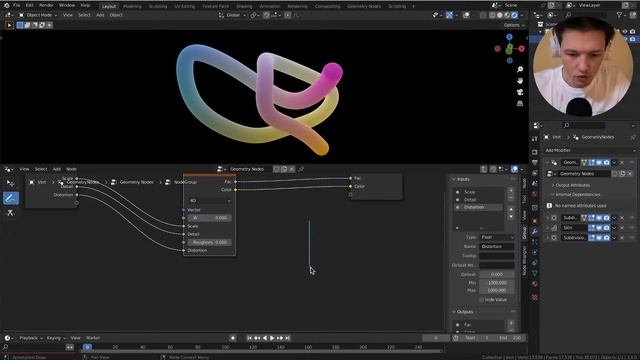640x360 pixels.
Task: Click the viewport pan hand icon
Action: coord(520,81)
